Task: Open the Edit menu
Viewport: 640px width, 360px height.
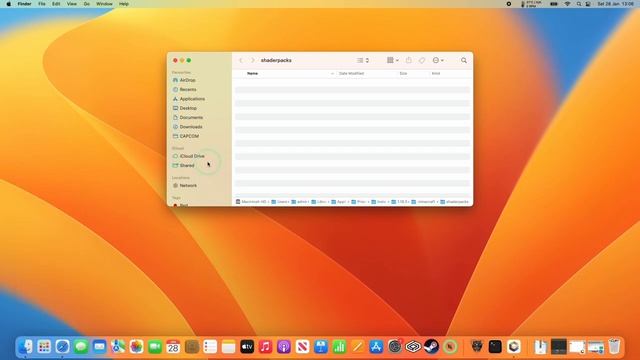Action: point(56,4)
